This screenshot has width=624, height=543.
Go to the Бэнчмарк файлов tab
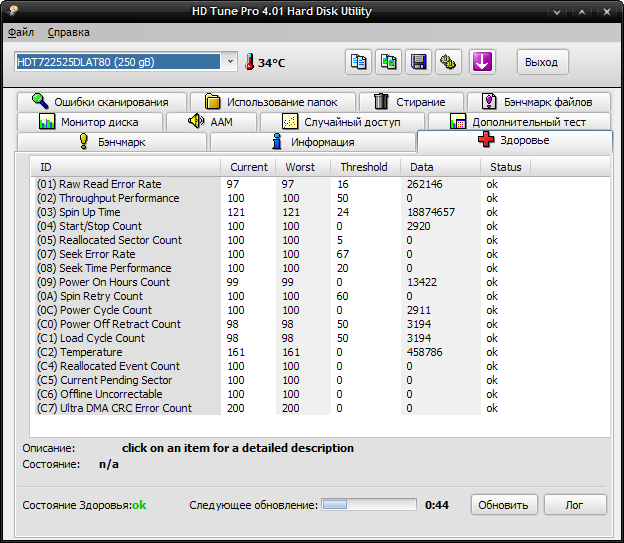(542, 101)
